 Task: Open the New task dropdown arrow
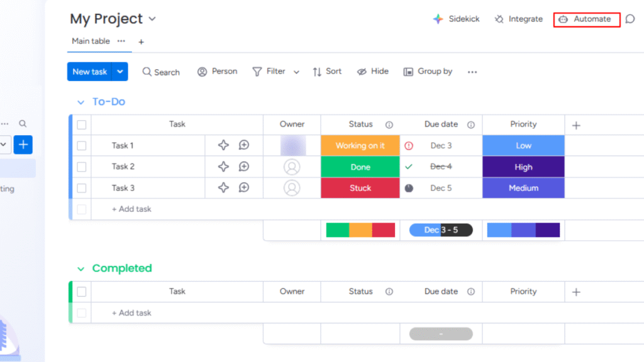pos(119,72)
